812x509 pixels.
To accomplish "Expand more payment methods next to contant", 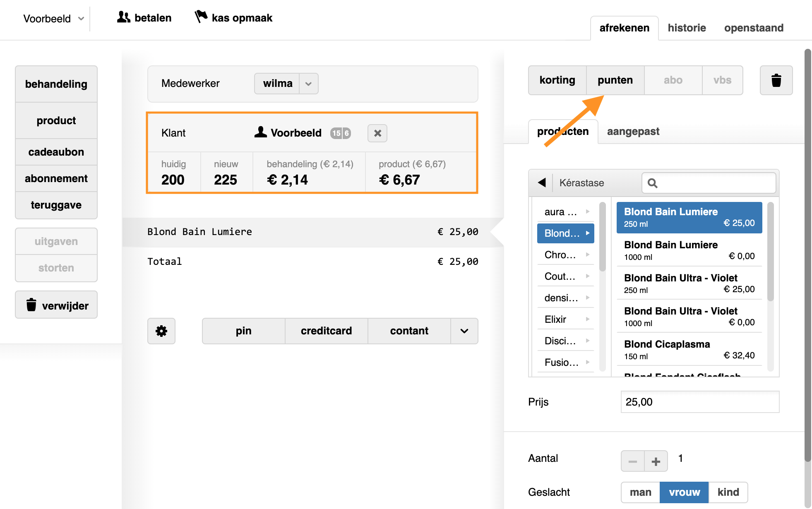I will [464, 331].
